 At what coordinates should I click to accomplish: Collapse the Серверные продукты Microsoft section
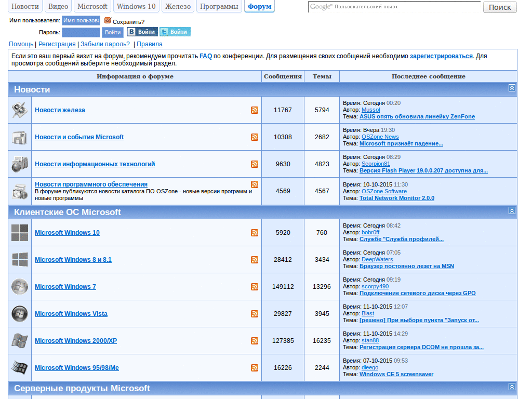(512, 387)
